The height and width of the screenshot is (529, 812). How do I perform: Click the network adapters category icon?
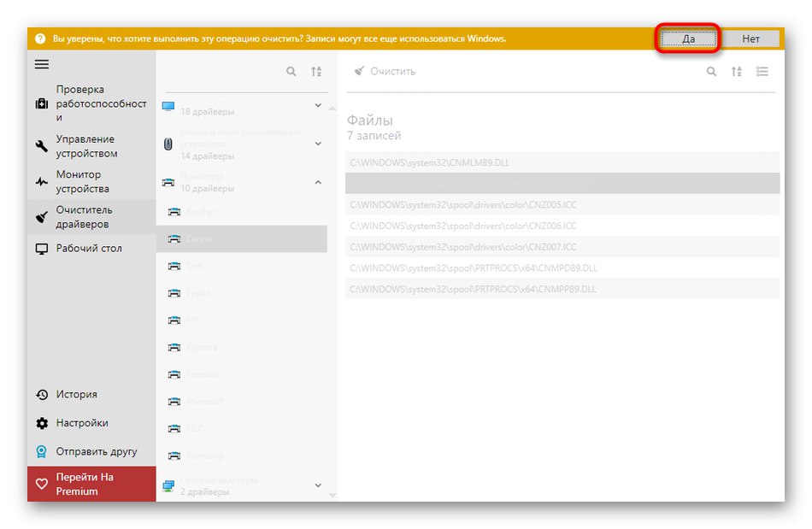(x=168, y=486)
